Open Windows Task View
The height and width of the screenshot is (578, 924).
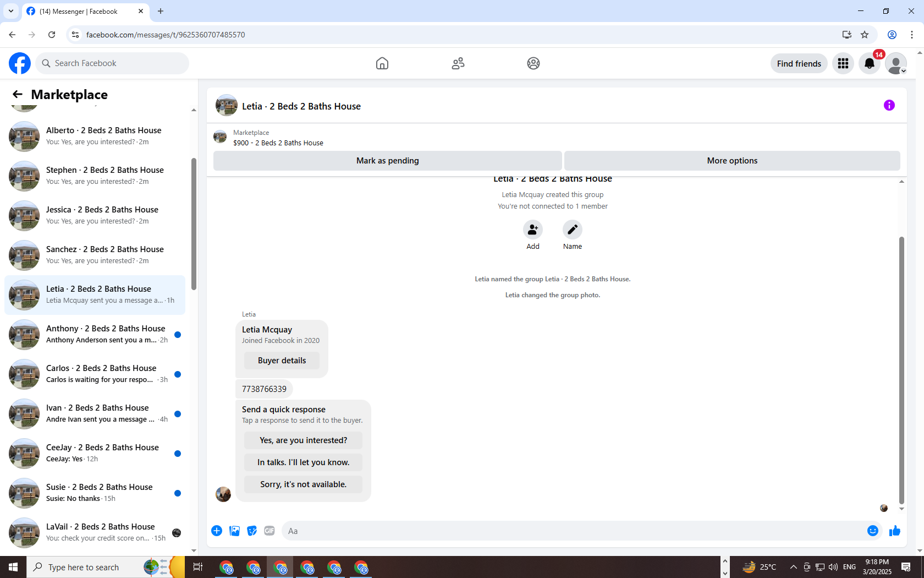pos(198,567)
